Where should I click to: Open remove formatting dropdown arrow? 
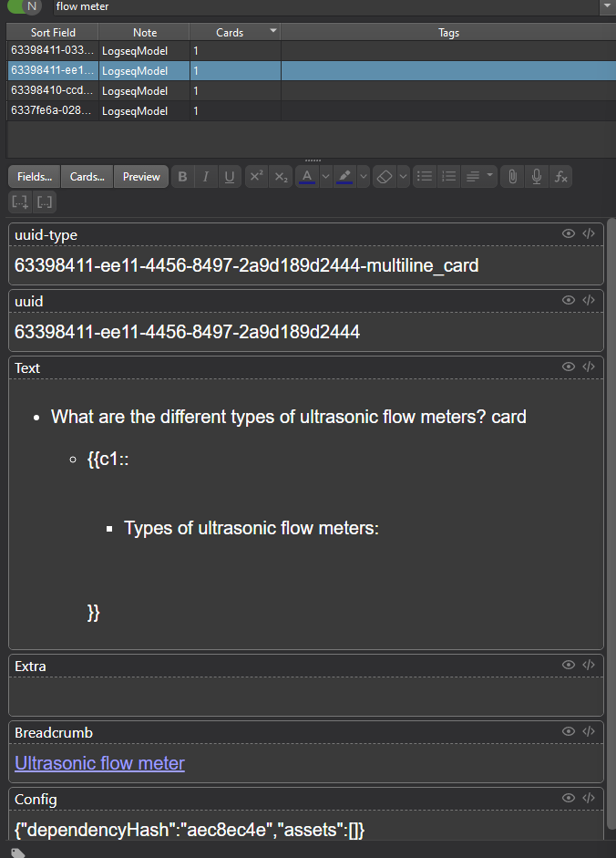tap(403, 177)
